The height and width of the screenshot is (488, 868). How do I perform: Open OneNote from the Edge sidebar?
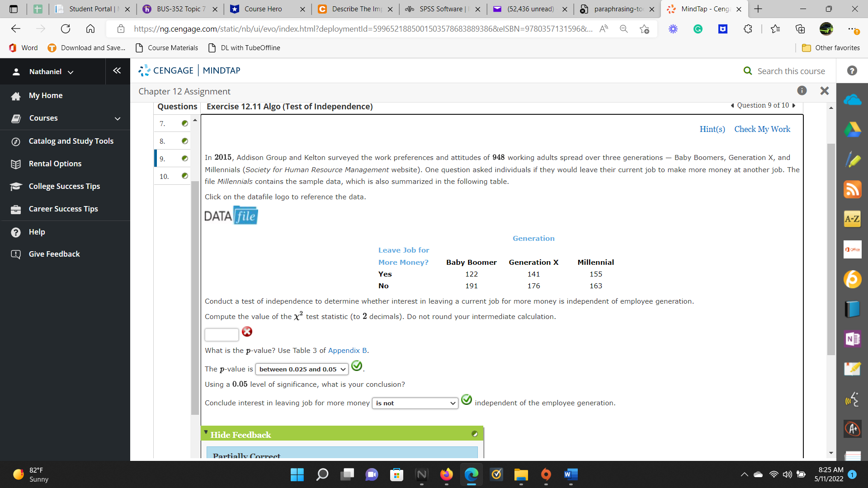(x=853, y=338)
